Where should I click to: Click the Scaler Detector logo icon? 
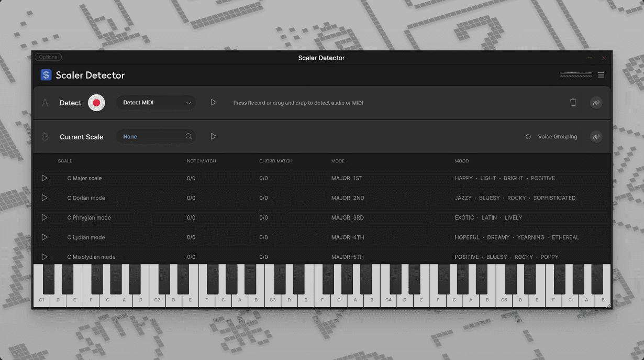coord(46,75)
